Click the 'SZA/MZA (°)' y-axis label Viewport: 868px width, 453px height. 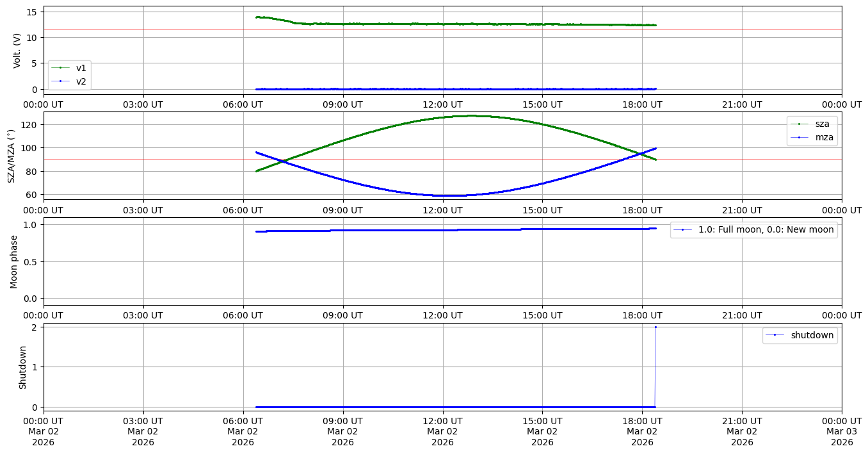[x=11, y=155]
